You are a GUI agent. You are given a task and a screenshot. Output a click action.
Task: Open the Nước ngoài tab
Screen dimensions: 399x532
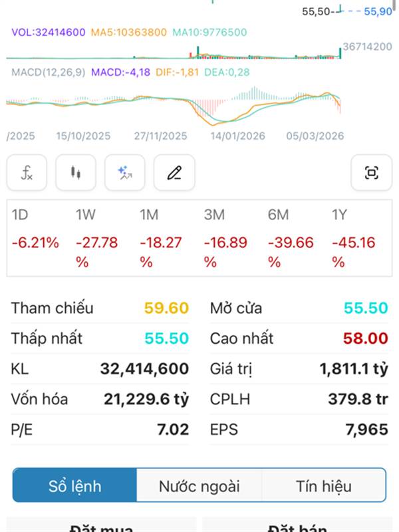pos(199,486)
